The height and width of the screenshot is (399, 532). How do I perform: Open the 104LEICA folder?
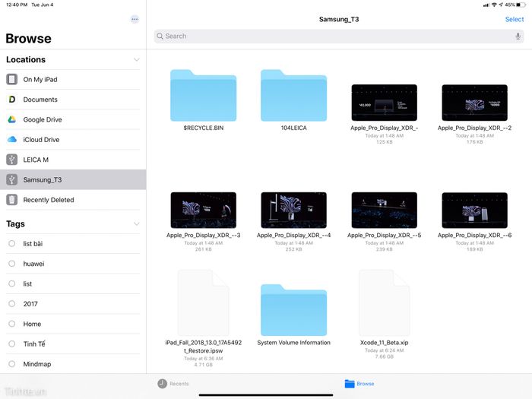[x=293, y=96]
